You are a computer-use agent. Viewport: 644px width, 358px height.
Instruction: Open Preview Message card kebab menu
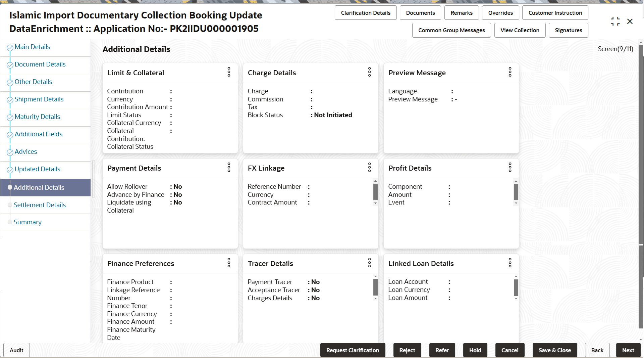pos(510,72)
